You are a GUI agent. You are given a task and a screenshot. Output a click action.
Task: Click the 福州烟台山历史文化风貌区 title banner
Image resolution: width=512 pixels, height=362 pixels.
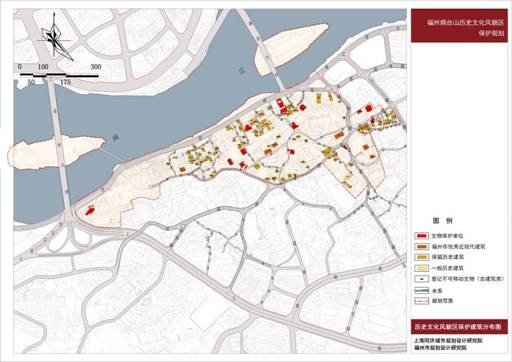[x=459, y=26]
